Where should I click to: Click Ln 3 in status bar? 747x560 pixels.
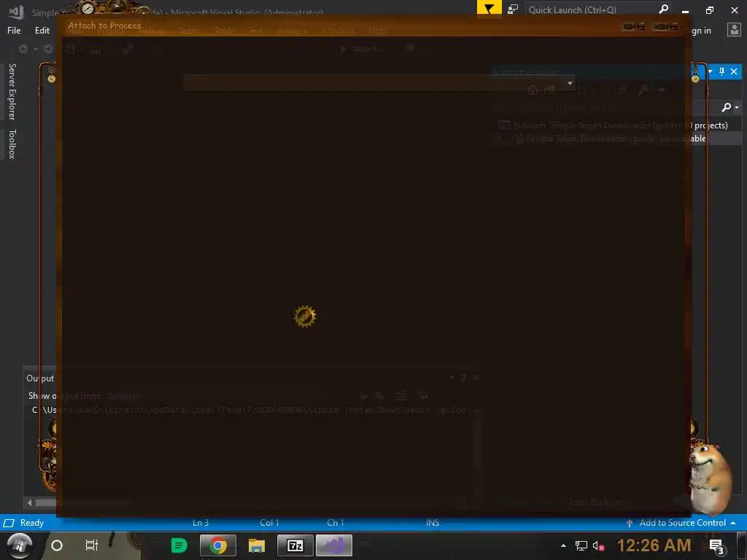[201, 523]
